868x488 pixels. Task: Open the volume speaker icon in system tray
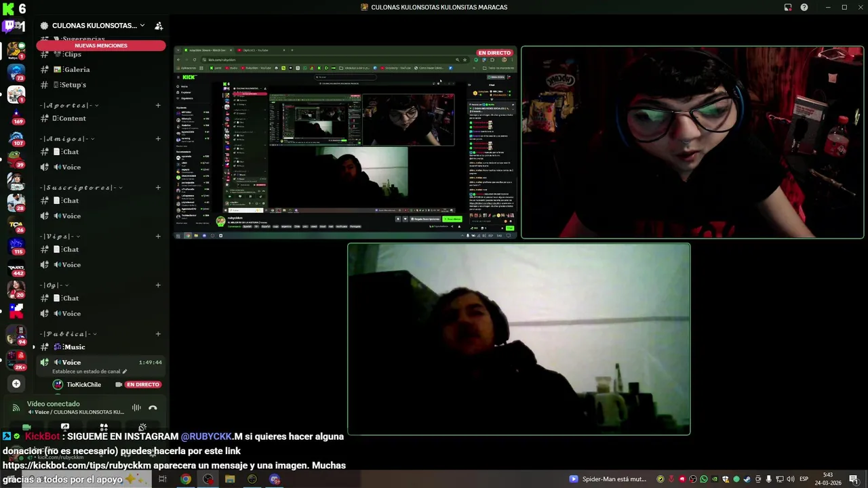pyautogui.click(x=791, y=479)
